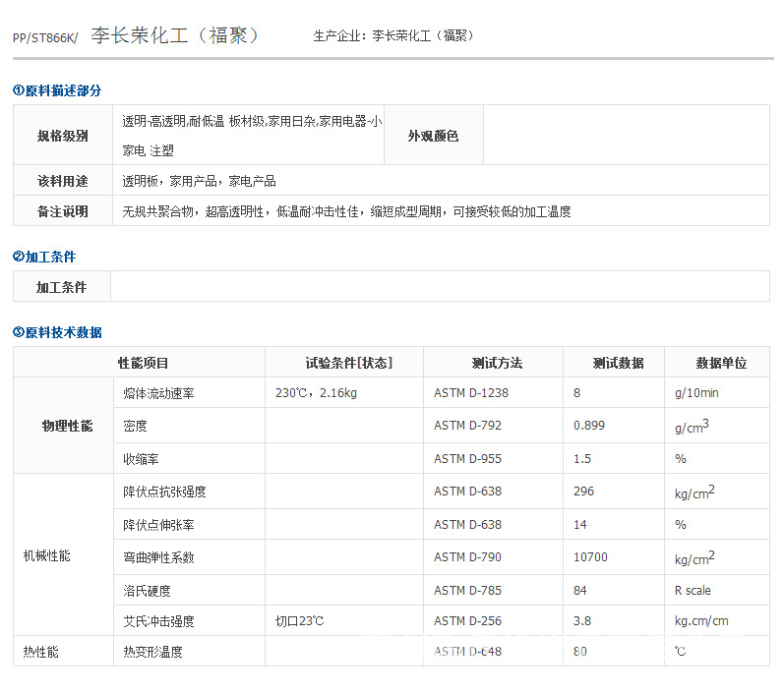Click the flexural modulus value 10700
Screen dimensions: 784x695
point(590,557)
